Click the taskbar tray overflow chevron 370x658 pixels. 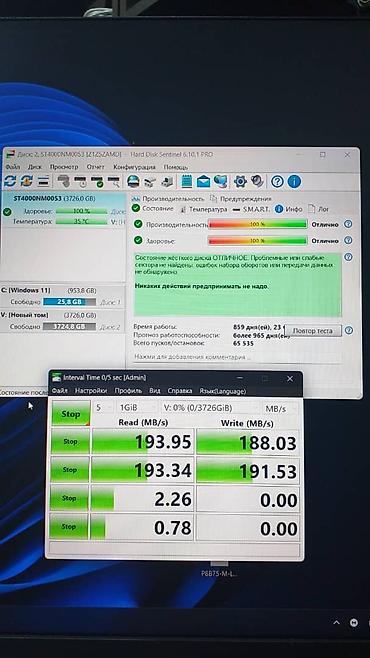coord(336,622)
